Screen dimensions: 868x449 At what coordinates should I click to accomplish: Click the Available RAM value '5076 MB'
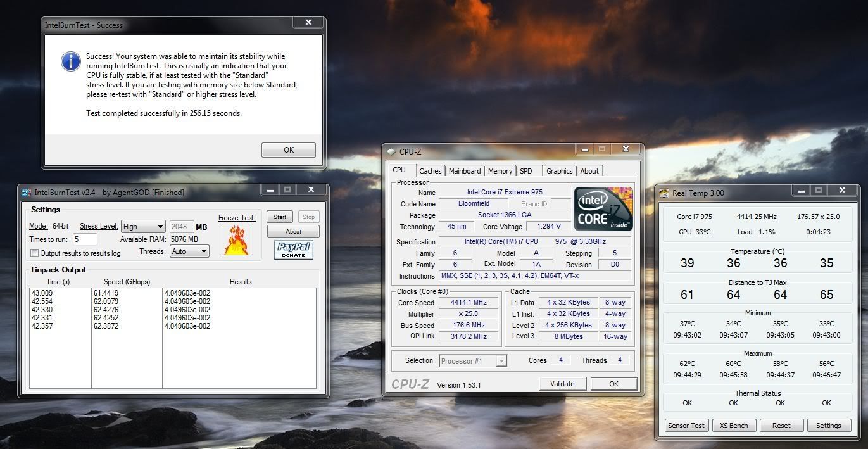pos(184,239)
